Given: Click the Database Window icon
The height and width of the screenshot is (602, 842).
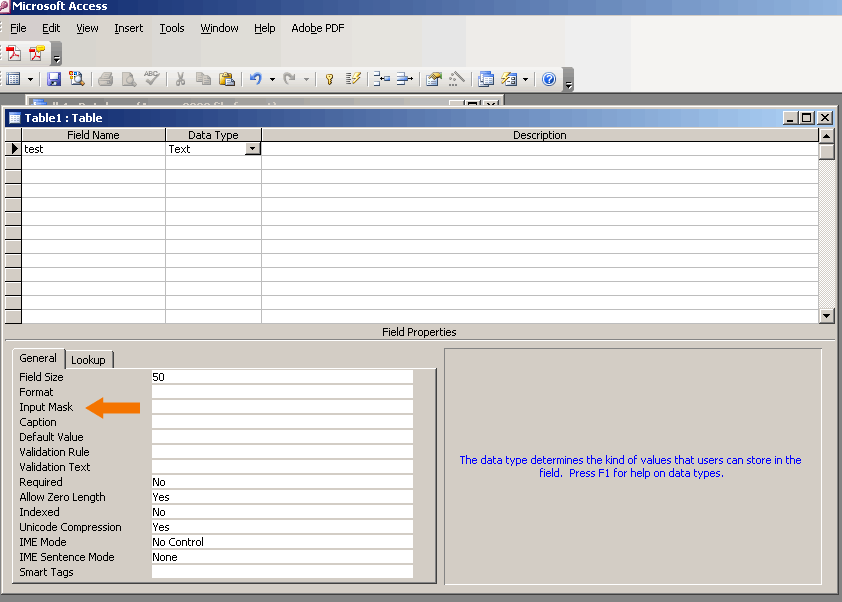Looking at the screenshot, I should tap(486, 79).
